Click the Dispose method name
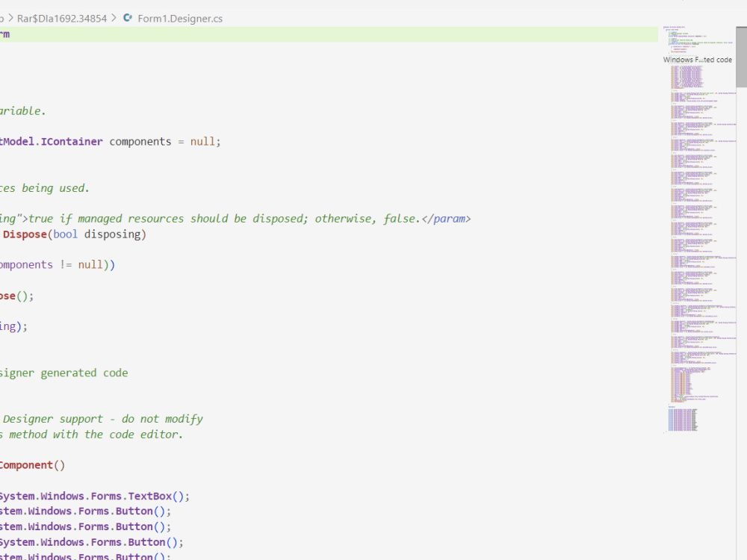Screen dimensions: 747x560 (25, 234)
